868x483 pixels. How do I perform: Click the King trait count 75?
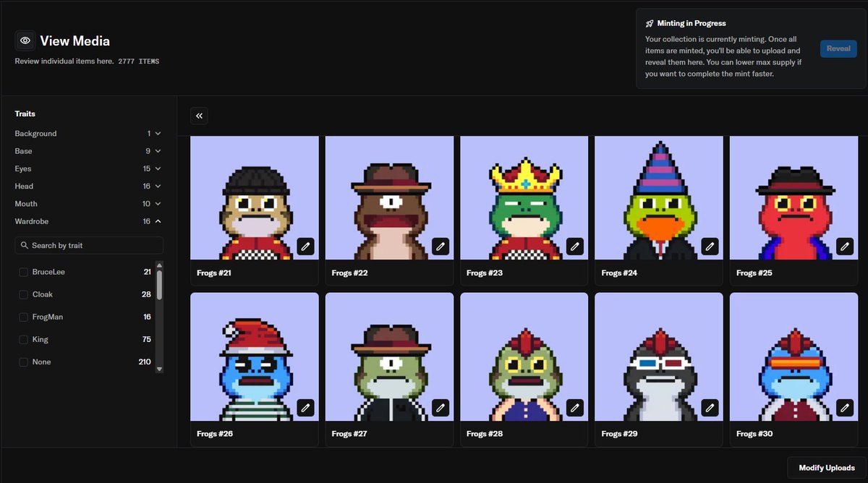(146, 339)
